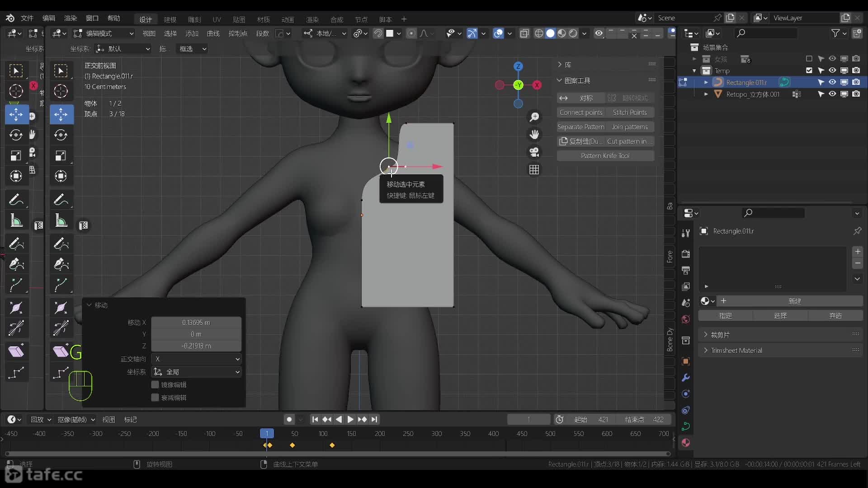Click the zoom magnifier viewport icon
The width and height of the screenshot is (868, 488).
click(x=534, y=117)
